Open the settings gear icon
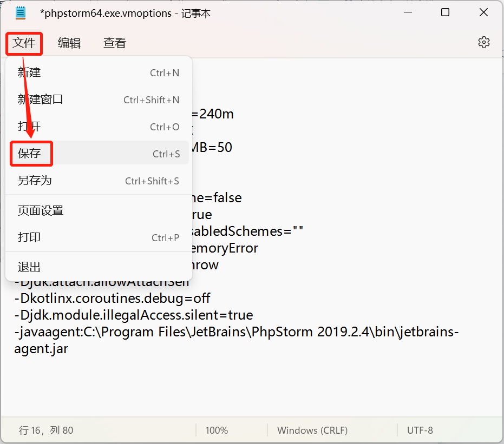This screenshot has width=504, height=444. pos(484,42)
